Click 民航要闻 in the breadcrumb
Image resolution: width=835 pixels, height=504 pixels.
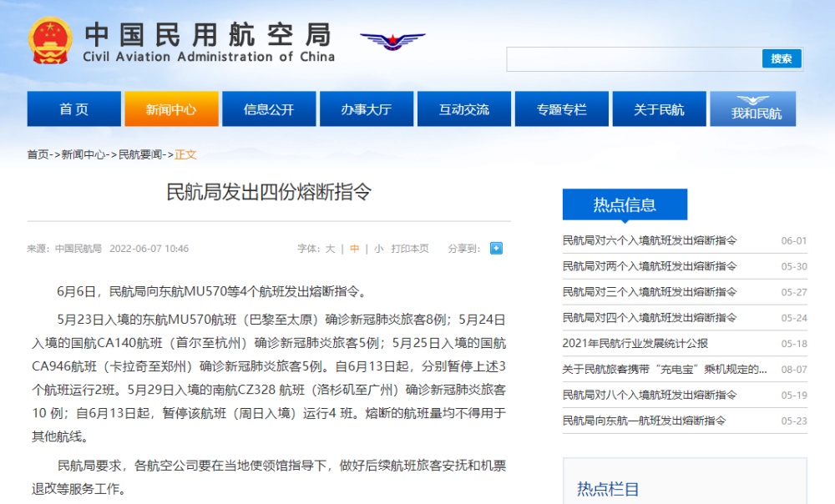[x=140, y=154]
